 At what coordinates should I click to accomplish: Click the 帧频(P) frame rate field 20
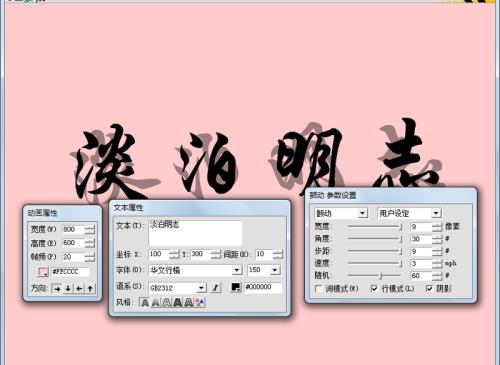[x=73, y=257]
